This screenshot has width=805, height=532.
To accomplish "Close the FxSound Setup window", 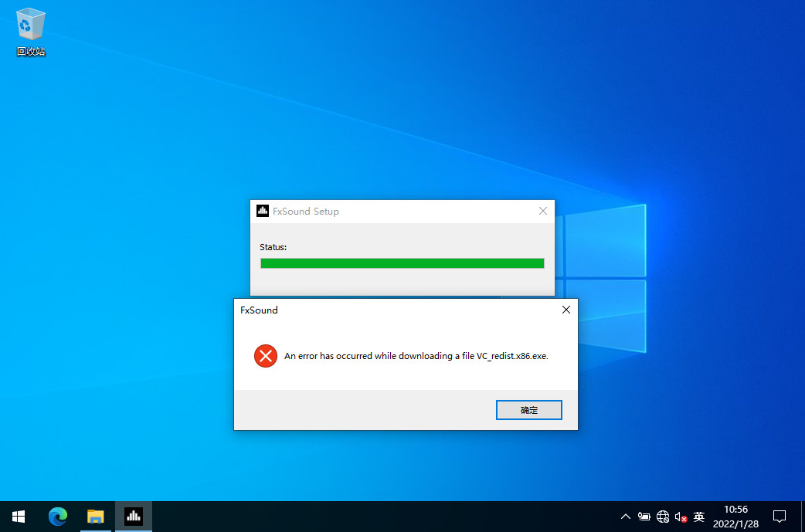I will (542, 211).
